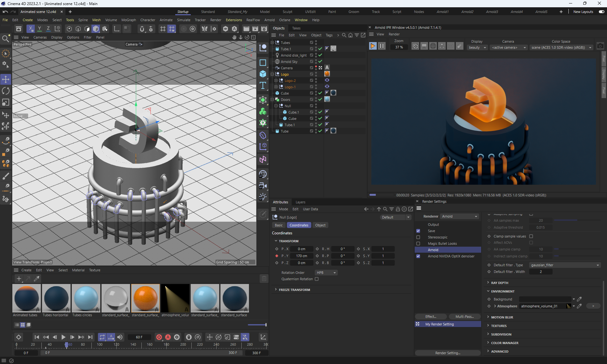The image size is (607, 364).
Task: Select the orange standard_surface material thumbnail
Action: point(146,298)
